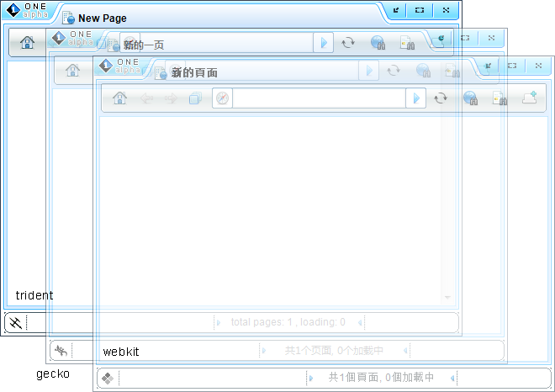The height and width of the screenshot is (392, 555).
Task: Open globe web search in gecko toolbar
Action: [x=423, y=70]
